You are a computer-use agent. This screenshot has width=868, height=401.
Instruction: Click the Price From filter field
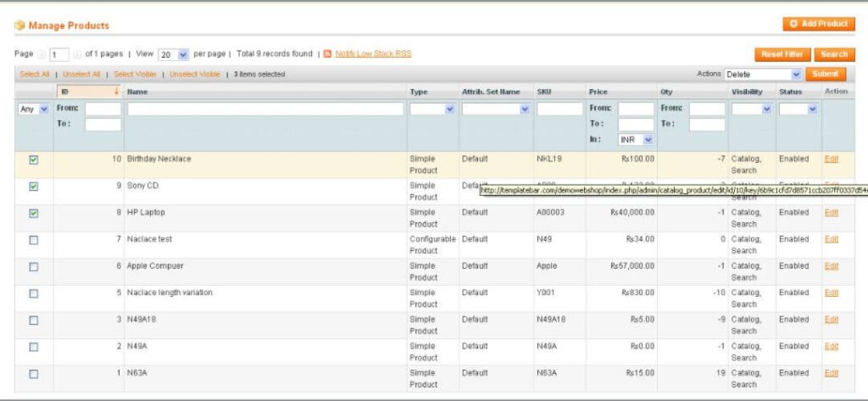[x=636, y=109]
